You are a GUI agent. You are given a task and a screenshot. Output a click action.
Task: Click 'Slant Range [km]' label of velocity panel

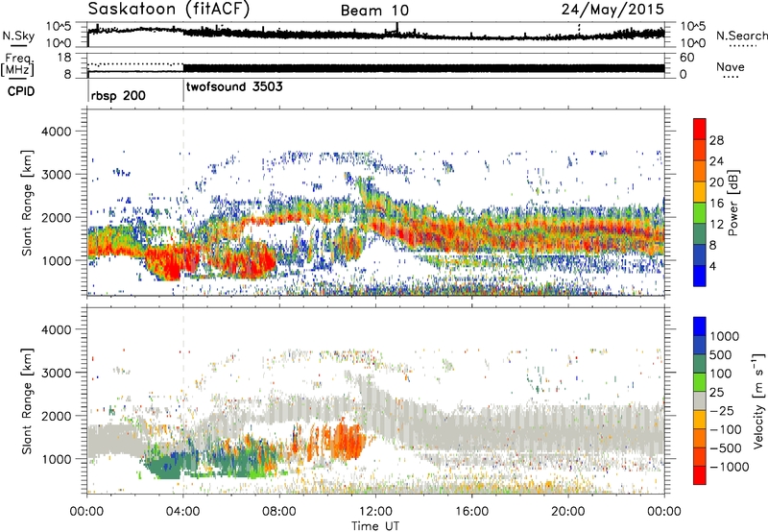(x=27, y=400)
